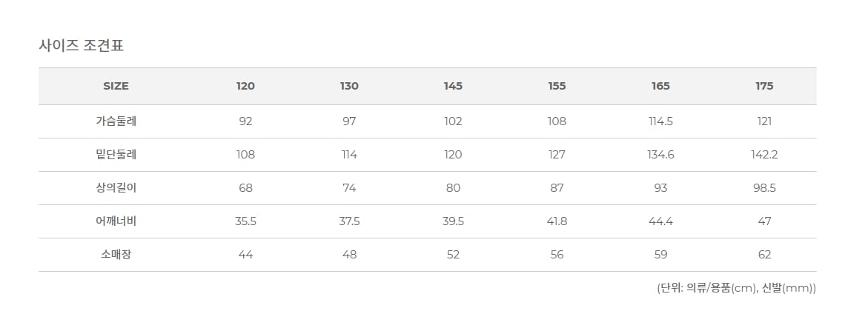Select shoulder value 35.5 for size 120

tap(245, 221)
